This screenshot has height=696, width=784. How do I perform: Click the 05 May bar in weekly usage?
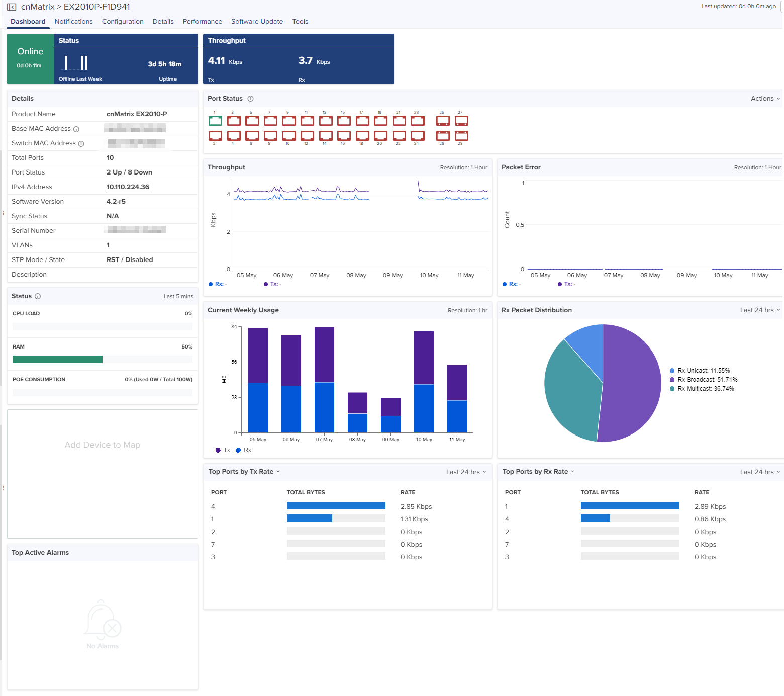point(258,380)
